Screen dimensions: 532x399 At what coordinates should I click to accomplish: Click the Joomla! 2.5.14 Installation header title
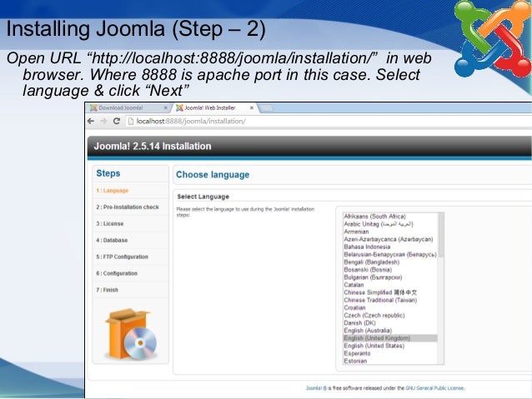point(153,146)
